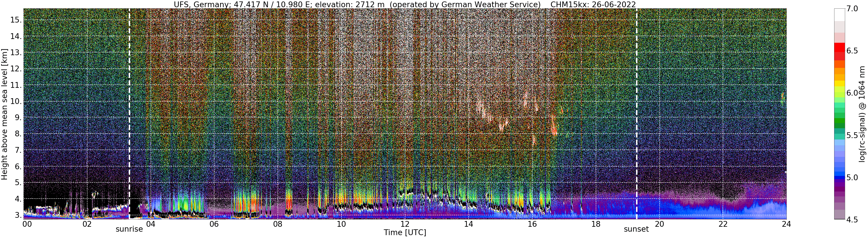Click the "12." height tick label

point(16,69)
